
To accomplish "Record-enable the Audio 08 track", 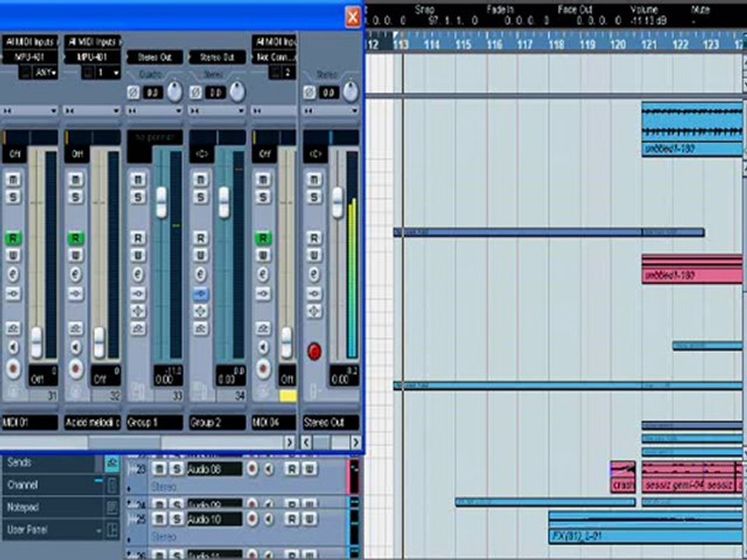I will coord(251,470).
